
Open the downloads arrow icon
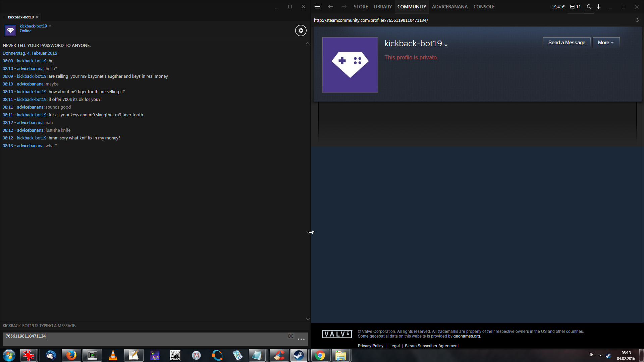pyautogui.click(x=598, y=7)
